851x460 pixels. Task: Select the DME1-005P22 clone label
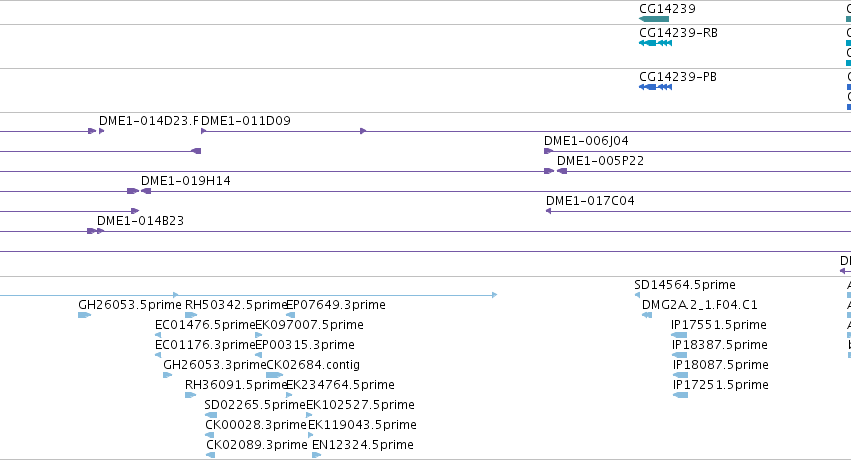click(x=600, y=161)
